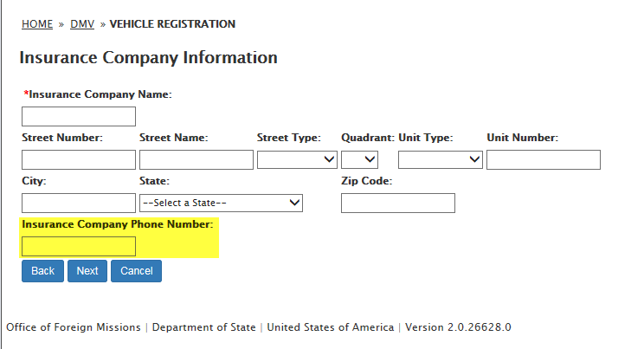This screenshot has height=349, width=644.
Task: Click the VEHICLE REGISTRATION breadcrumb text
Action: pos(171,24)
